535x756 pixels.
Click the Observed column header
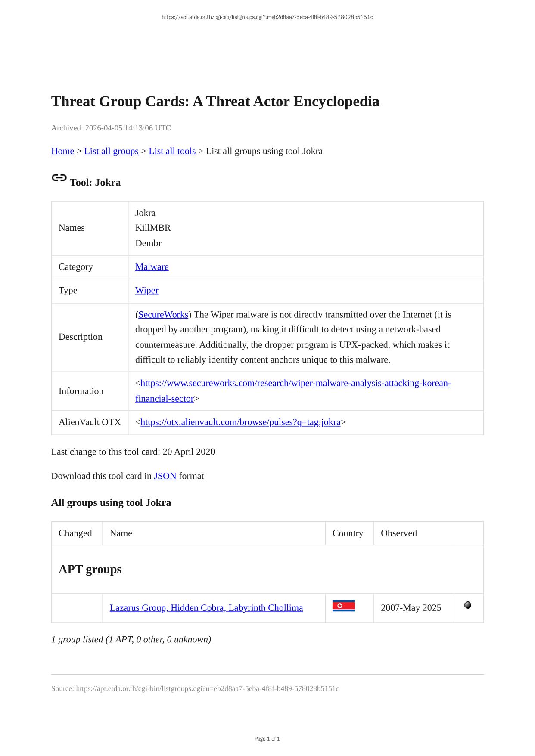pyautogui.click(x=398, y=533)
